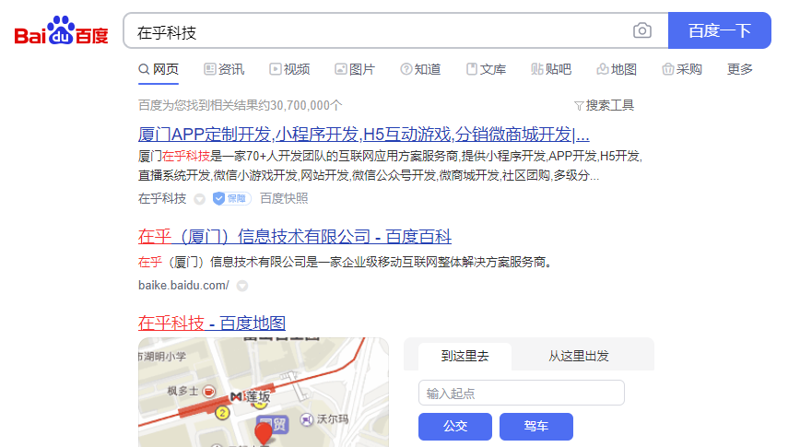Open the 知道 tab
The height and width of the screenshot is (447, 800).
pos(420,69)
